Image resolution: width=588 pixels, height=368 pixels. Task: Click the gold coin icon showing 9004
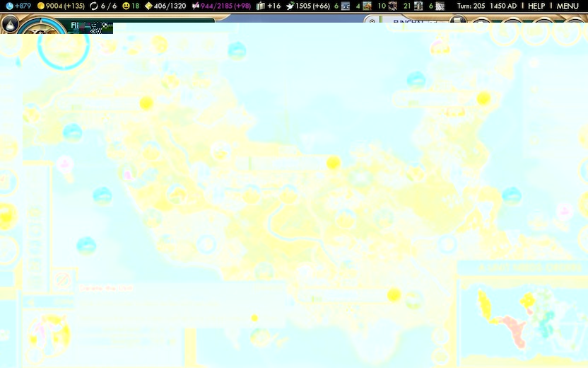point(41,6)
